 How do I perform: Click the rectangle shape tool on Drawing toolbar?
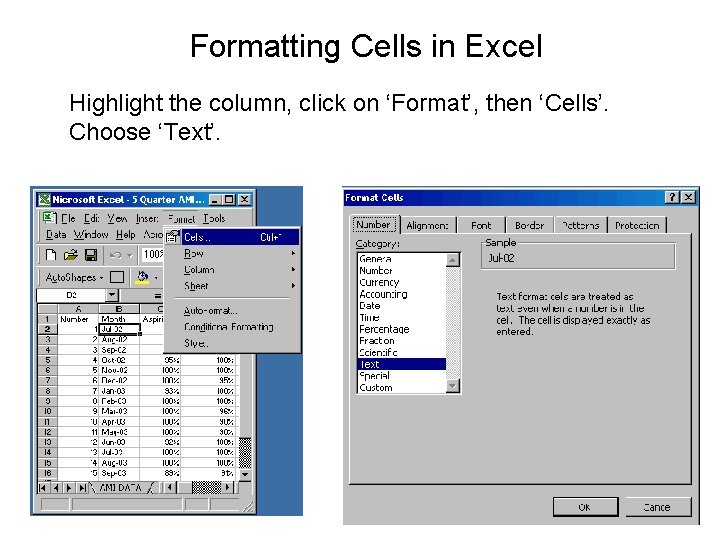pos(117,277)
